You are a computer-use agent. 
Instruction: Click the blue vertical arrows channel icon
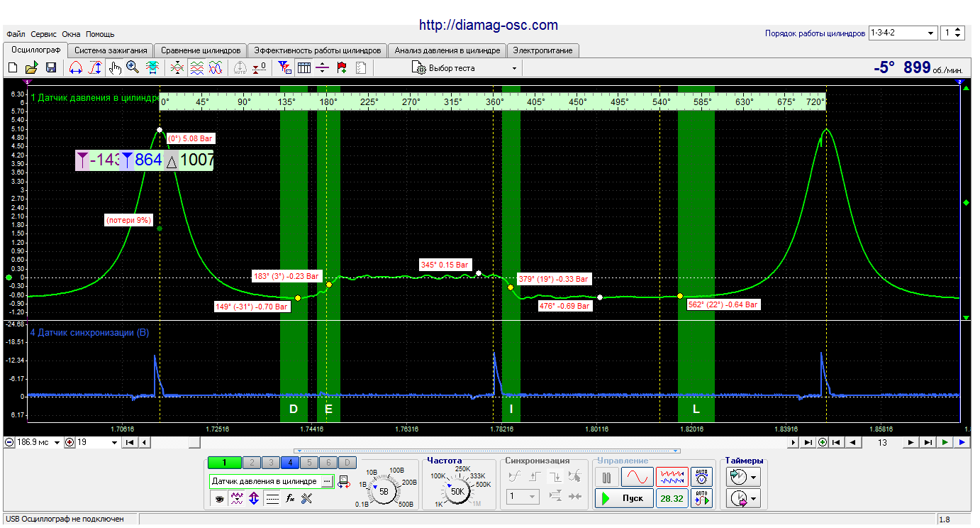click(x=254, y=499)
